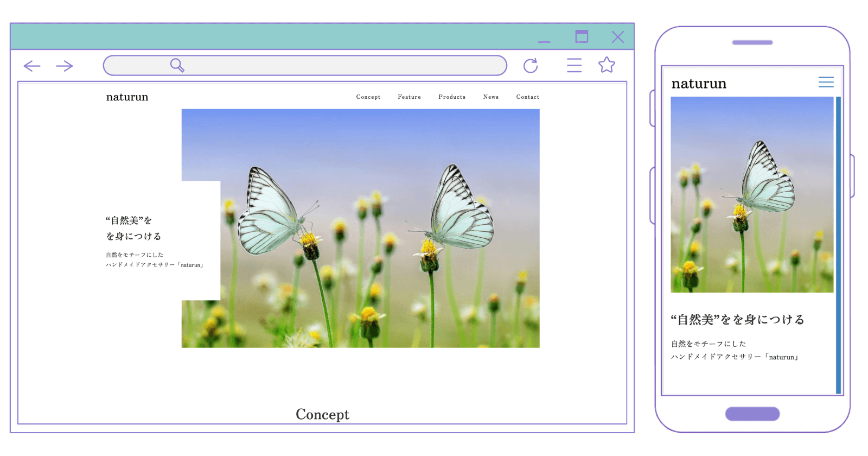Click the phone speaker bar
Screen dimensions: 868x456
(752, 42)
